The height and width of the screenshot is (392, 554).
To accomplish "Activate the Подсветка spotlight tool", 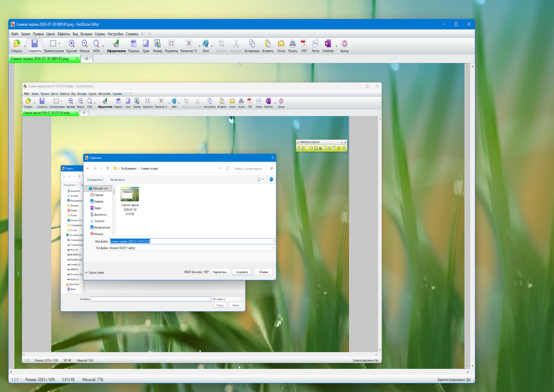I will click(x=171, y=46).
